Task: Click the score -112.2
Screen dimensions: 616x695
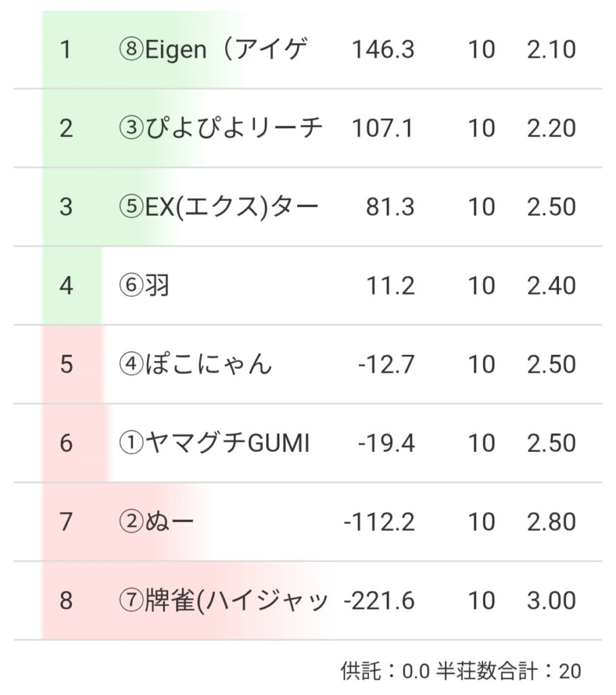Action: tap(379, 522)
